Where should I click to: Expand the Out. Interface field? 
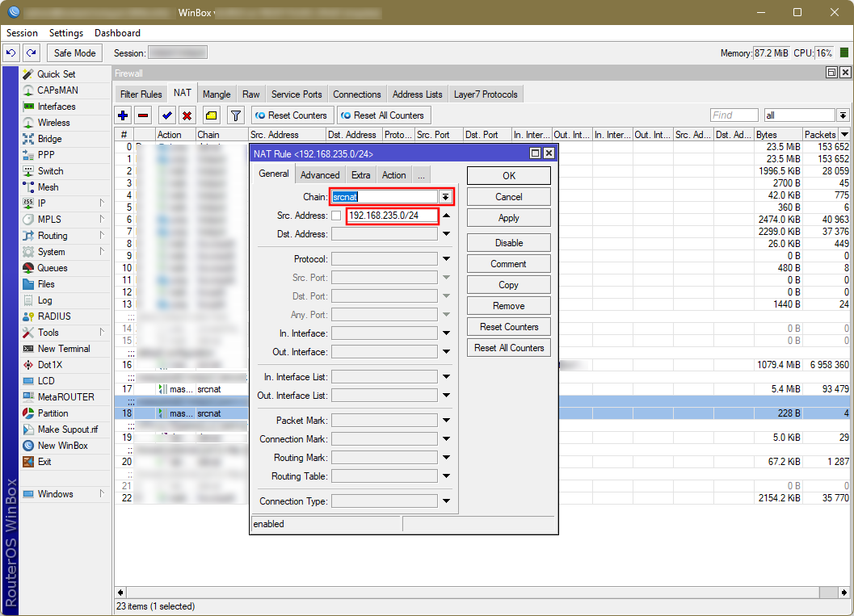[x=446, y=352]
